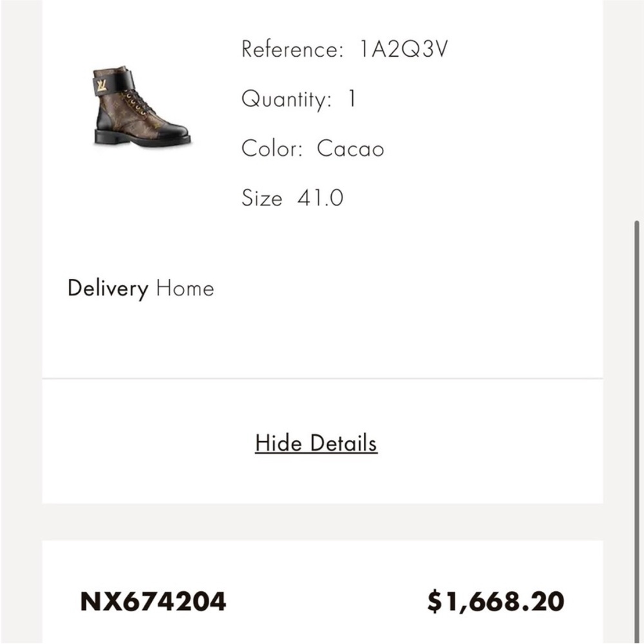Screen dimensions: 644x644
Task: Click the product image of the monogram boot
Action: click(x=140, y=106)
